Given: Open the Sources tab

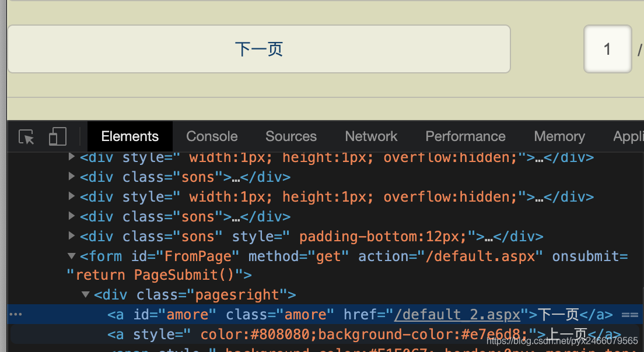Looking at the screenshot, I should [290, 136].
